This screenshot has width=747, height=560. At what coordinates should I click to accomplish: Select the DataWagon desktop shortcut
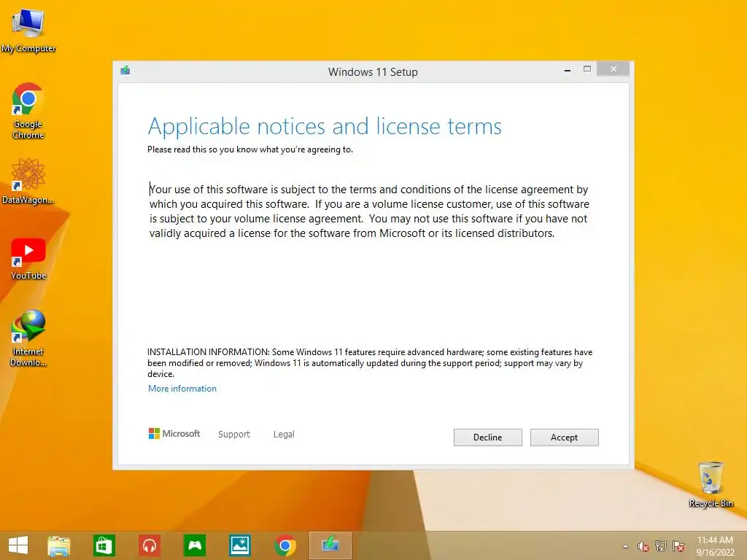pyautogui.click(x=28, y=182)
